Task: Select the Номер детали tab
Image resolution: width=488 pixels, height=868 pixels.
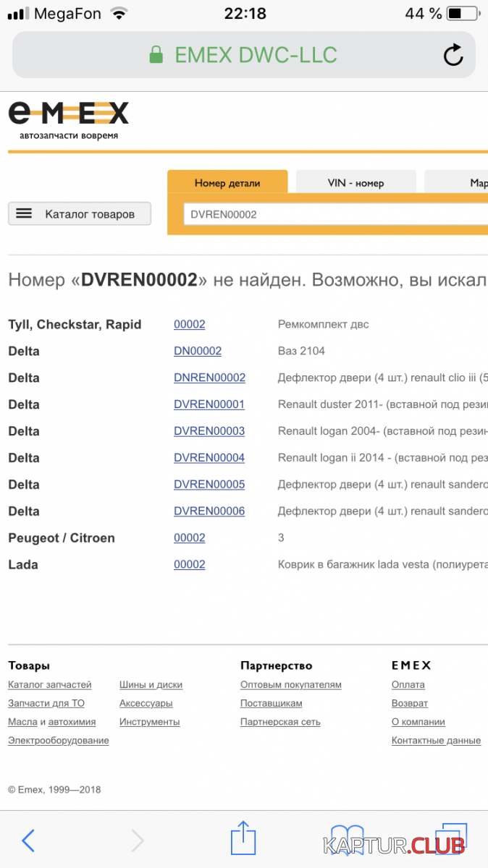Action: pyautogui.click(x=227, y=183)
